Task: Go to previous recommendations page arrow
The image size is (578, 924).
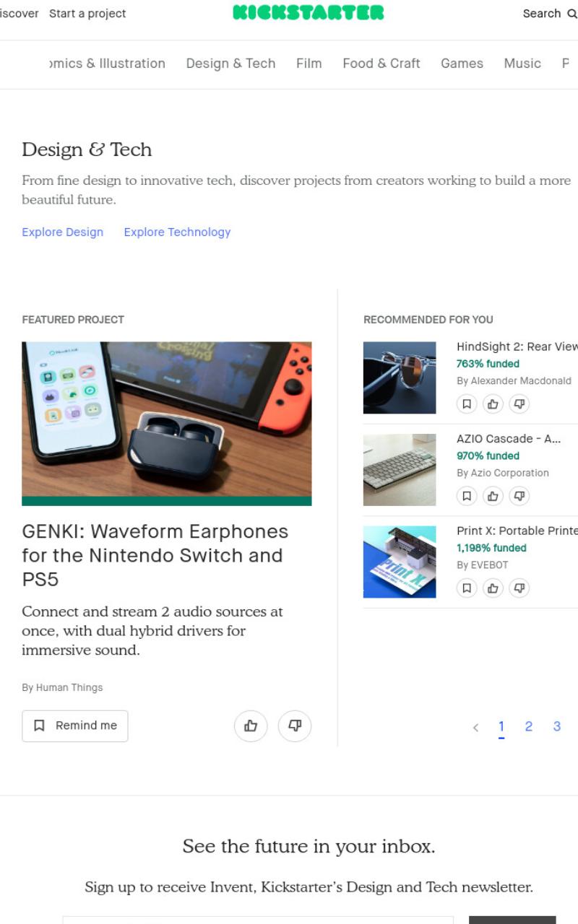Action: (475, 728)
